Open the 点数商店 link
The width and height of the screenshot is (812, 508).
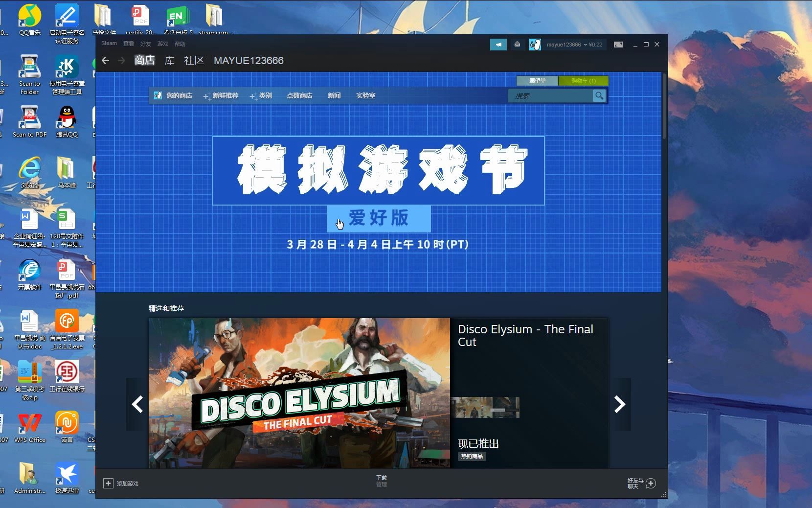click(299, 95)
